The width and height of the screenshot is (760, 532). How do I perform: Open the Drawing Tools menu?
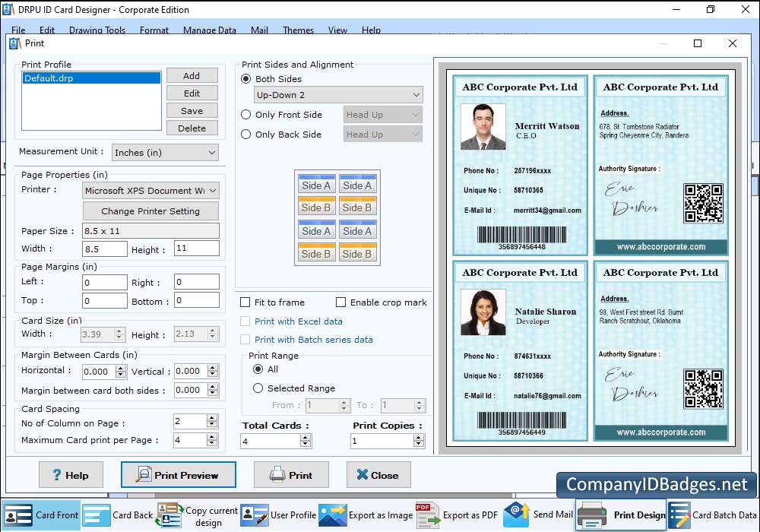(97, 30)
